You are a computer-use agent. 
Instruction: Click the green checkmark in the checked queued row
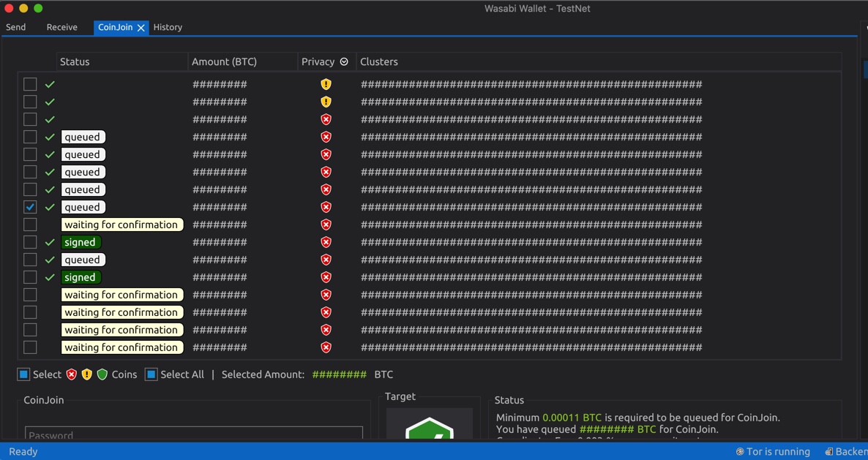tap(50, 207)
